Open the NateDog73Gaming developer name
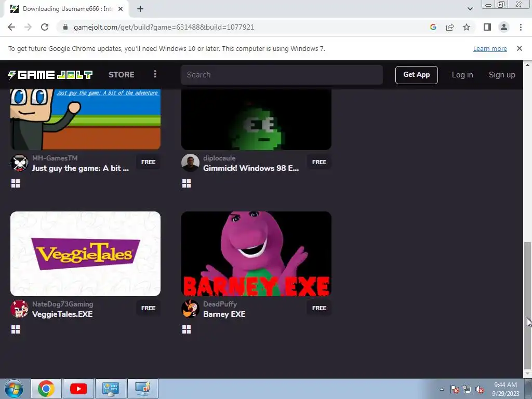Viewport: 532px width, 399px height. 63,304
